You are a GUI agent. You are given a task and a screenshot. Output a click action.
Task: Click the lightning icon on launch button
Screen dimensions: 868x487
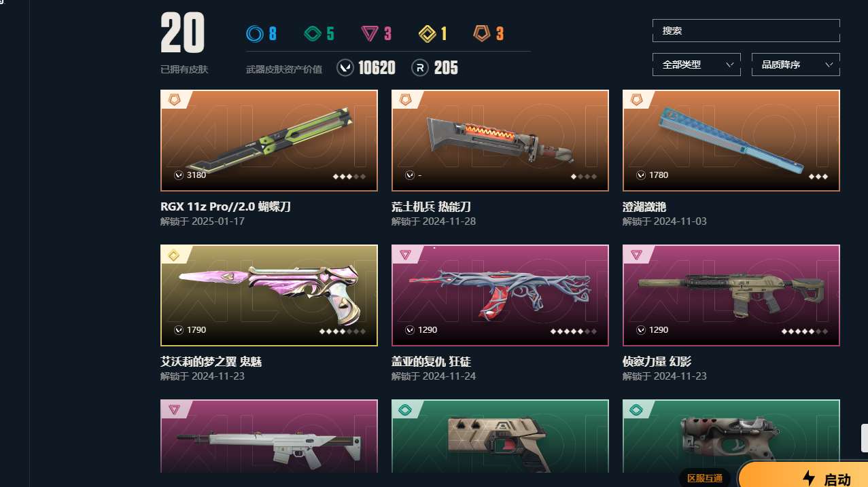click(809, 478)
